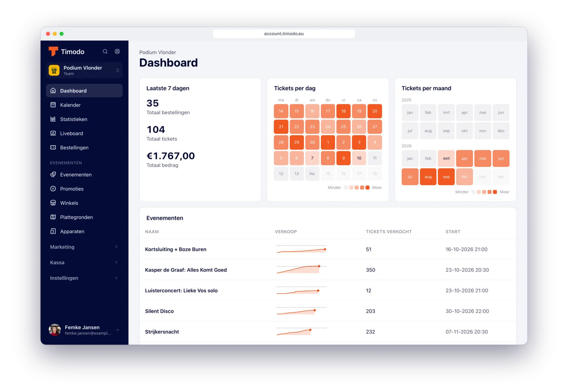Click the Podium Vlonder team avatar
568x392 pixels.
point(54,70)
